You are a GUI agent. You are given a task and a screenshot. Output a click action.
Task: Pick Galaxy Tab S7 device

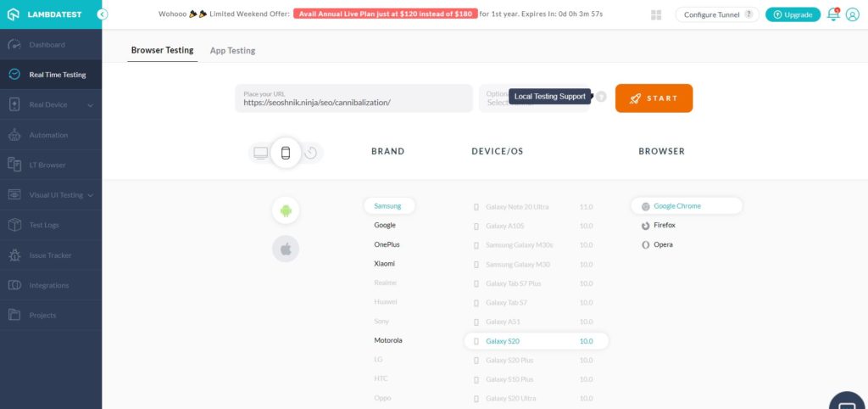[536, 303]
